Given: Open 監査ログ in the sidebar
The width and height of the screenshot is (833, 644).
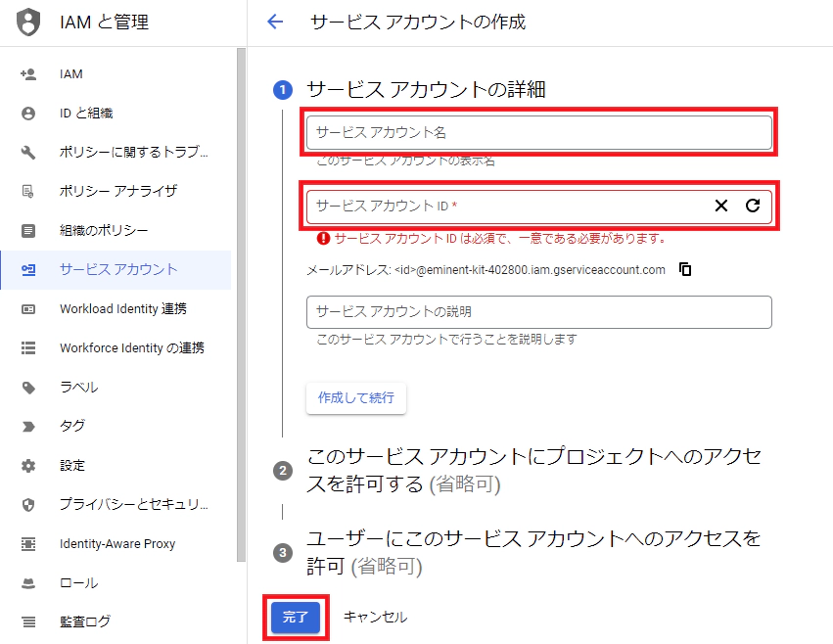Looking at the screenshot, I should (116, 621).
